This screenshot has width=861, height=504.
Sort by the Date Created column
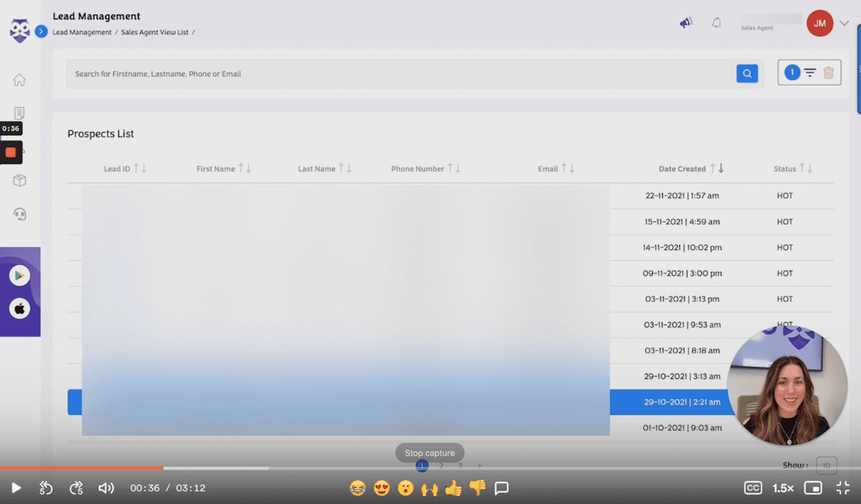click(x=682, y=168)
